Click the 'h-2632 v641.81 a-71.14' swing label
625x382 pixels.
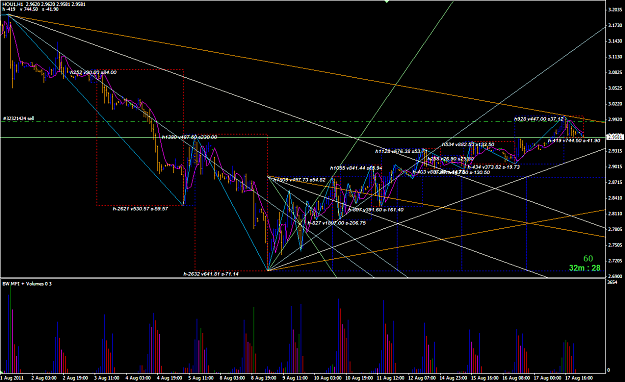tap(211, 274)
